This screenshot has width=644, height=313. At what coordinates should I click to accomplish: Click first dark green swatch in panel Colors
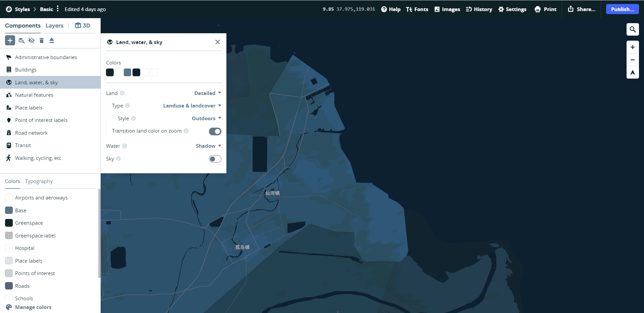tap(110, 72)
